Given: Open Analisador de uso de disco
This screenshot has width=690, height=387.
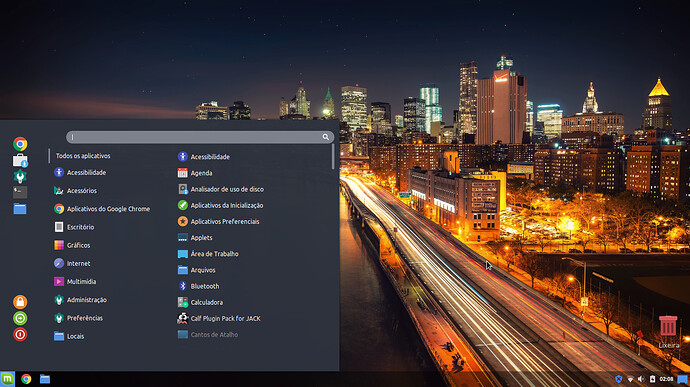Looking at the screenshot, I should (220, 189).
